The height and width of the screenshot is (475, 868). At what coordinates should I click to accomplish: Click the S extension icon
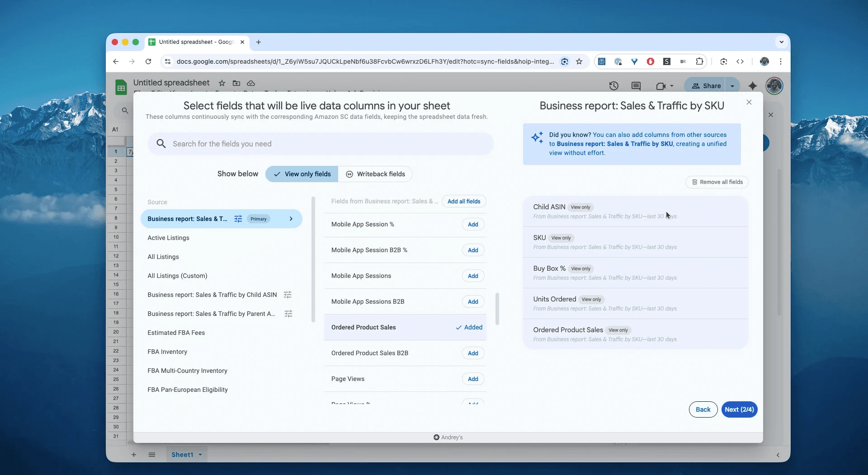tap(667, 61)
